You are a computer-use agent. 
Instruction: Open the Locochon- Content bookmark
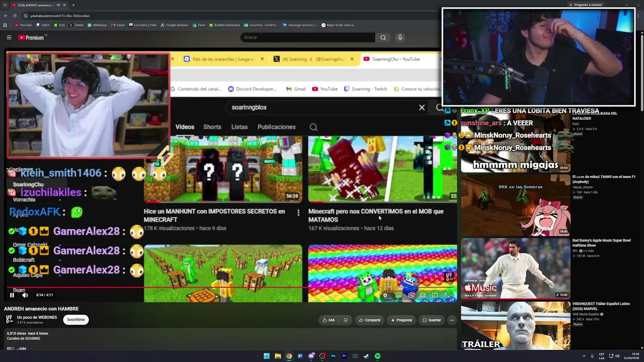[261, 25]
